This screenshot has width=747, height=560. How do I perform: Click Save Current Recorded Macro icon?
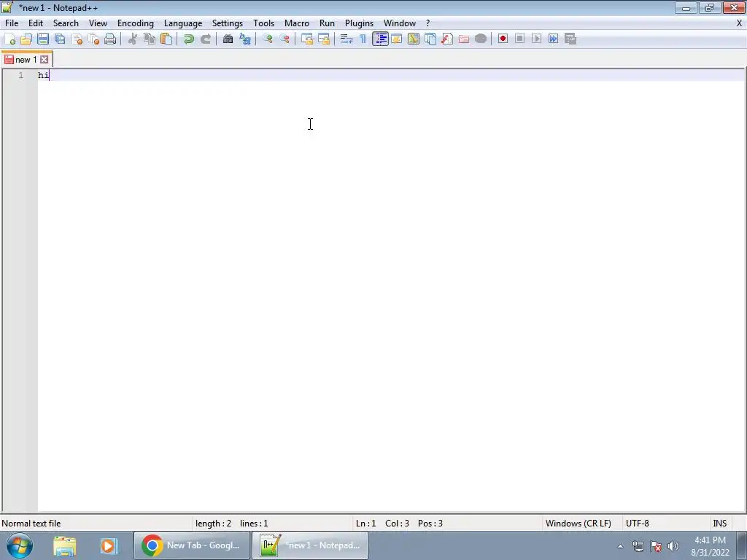pyautogui.click(x=570, y=39)
